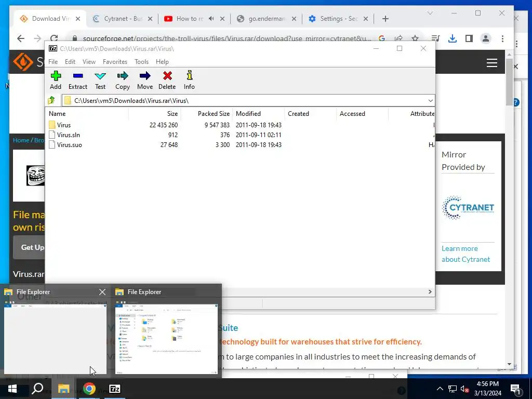Click the Delete toolbar icon
532x399 pixels.
click(167, 80)
